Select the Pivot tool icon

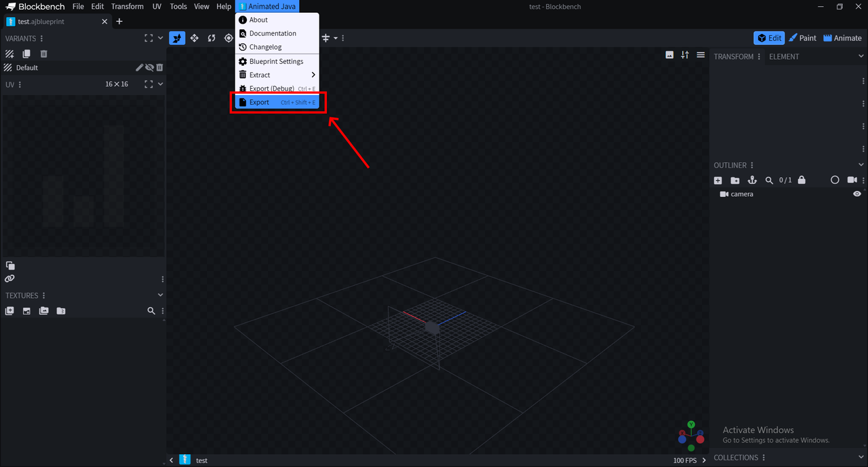coord(229,38)
